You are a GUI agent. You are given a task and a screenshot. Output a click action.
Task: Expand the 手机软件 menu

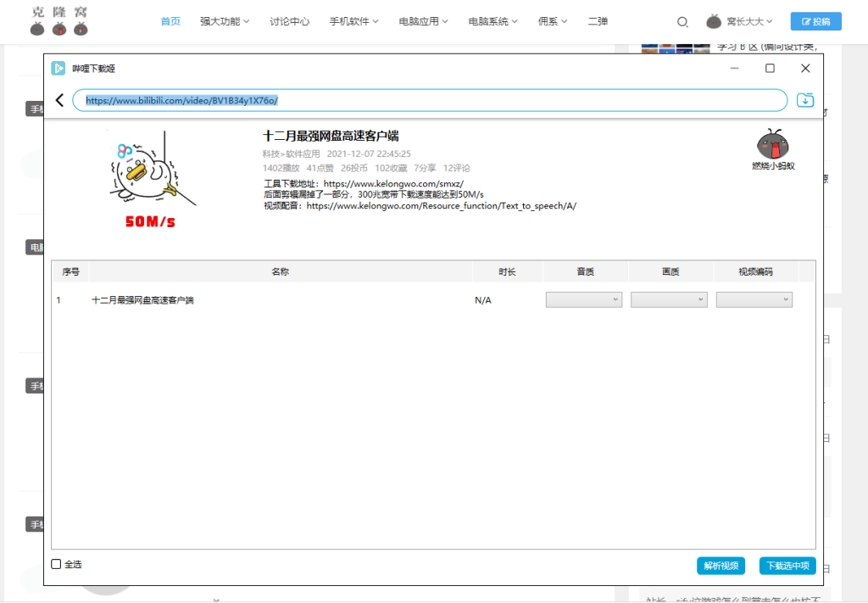point(354,21)
